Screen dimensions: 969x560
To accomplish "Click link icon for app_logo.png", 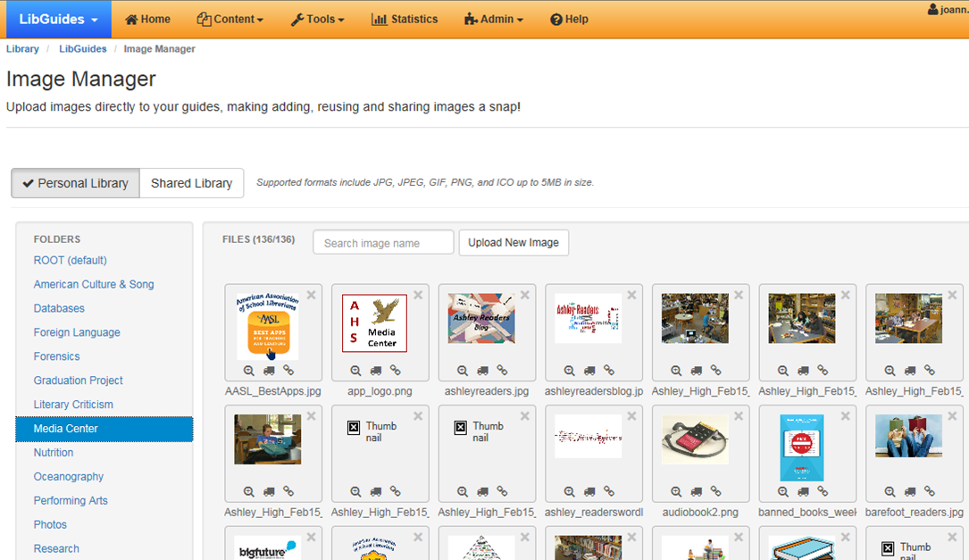I will (396, 371).
